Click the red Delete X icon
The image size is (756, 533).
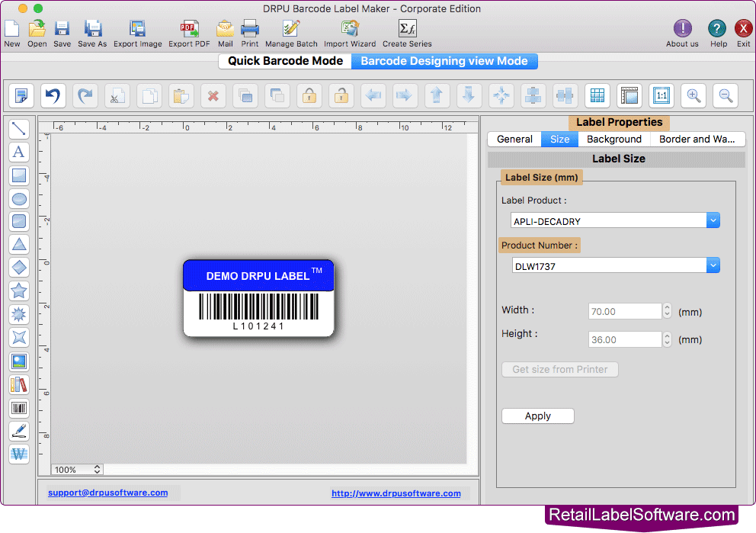pyautogui.click(x=213, y=95)
